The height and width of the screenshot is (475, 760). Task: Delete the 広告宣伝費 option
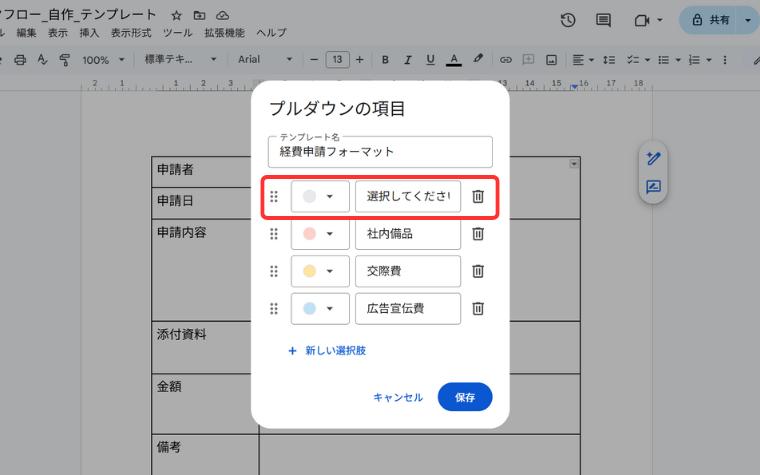[x=478, y=308]
